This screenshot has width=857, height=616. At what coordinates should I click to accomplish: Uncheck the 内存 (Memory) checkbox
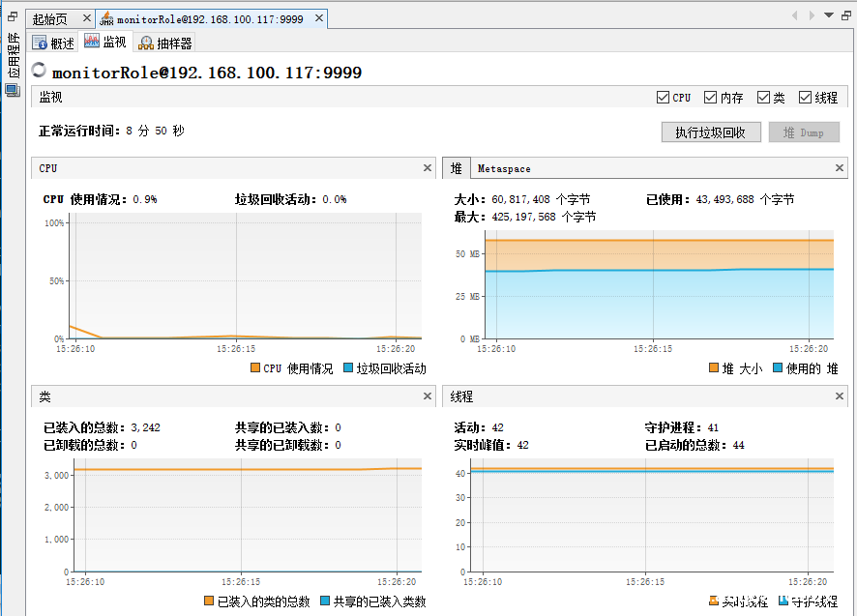click(x=710, y=97)
